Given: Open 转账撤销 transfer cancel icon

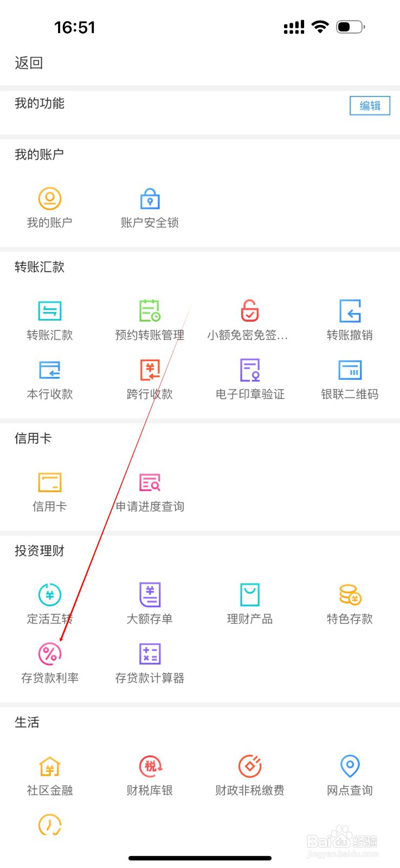Looking at the screenshot, I should coord(350,311).
